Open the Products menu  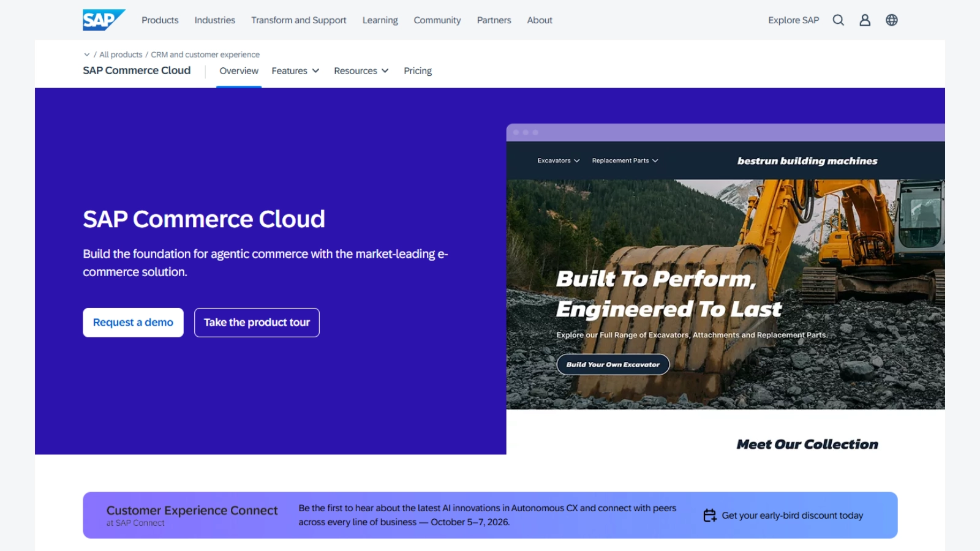tap(160, 20)
